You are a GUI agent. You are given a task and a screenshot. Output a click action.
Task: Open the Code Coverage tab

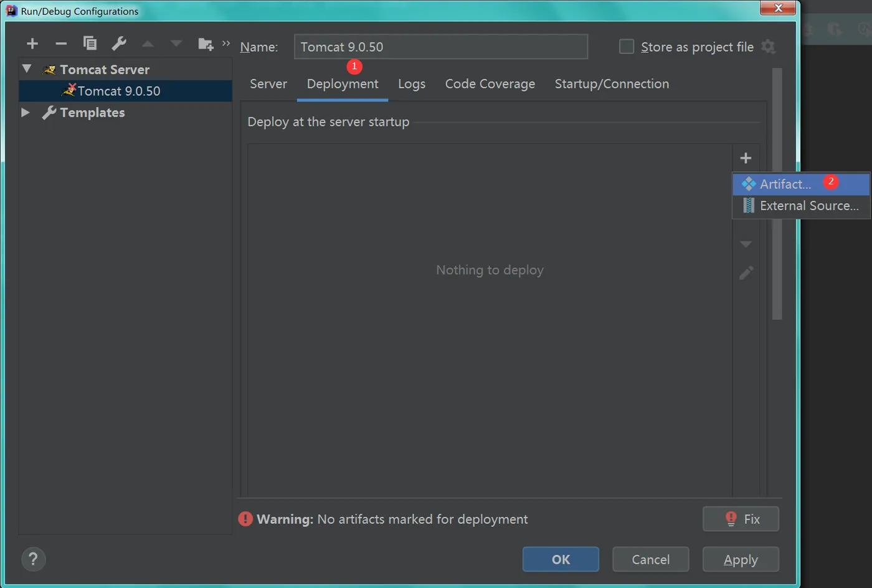[x=490, y=84]
